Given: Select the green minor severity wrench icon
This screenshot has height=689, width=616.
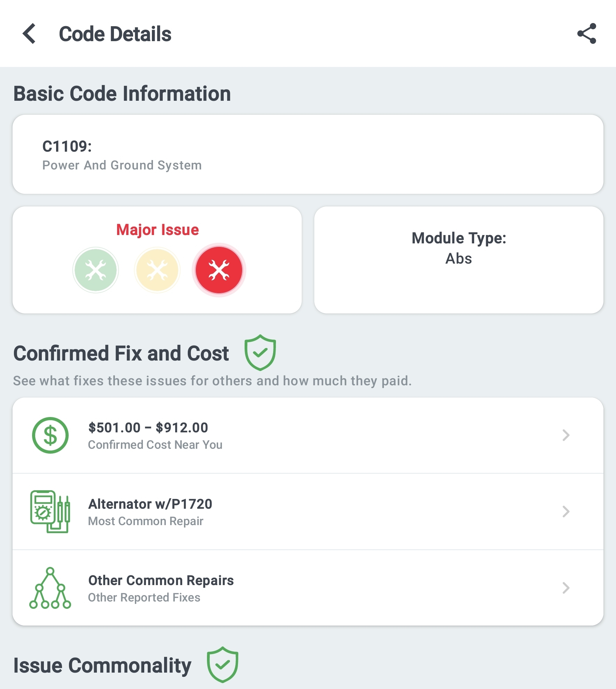Looking at the screenshot, I should (95, 270).
